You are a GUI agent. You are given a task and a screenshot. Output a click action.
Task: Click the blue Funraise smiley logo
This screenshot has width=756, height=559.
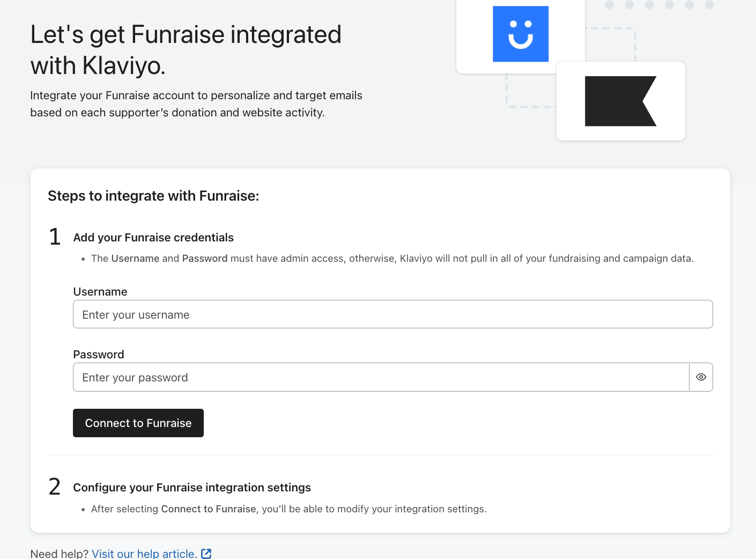point(520,34)
